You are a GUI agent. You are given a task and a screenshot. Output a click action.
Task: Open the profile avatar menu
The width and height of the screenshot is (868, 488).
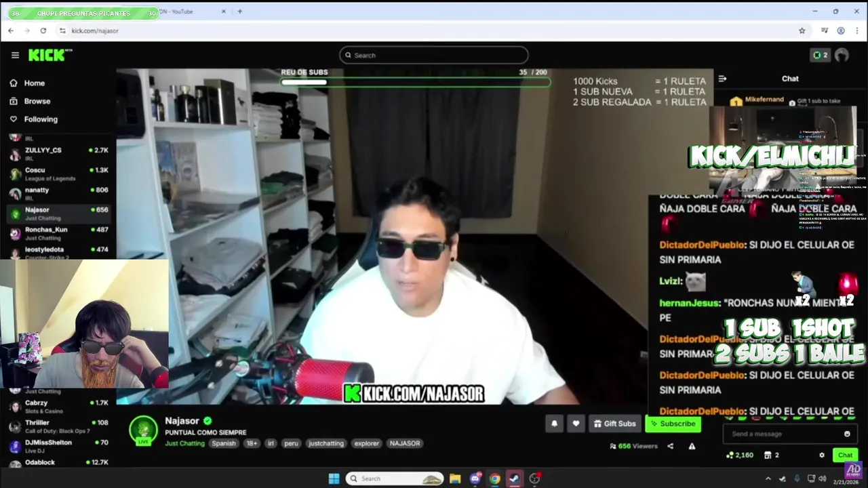[x=842, y=55]
